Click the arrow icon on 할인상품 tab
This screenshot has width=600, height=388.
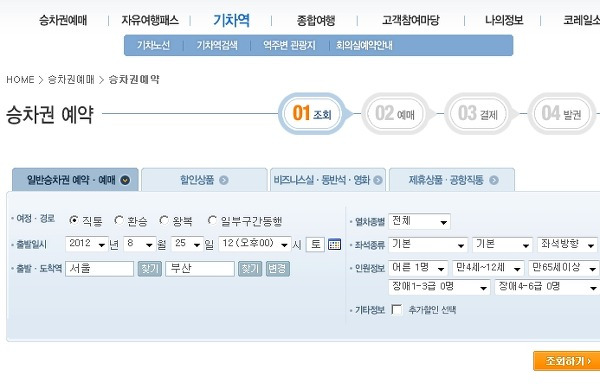tap(224, 180)
